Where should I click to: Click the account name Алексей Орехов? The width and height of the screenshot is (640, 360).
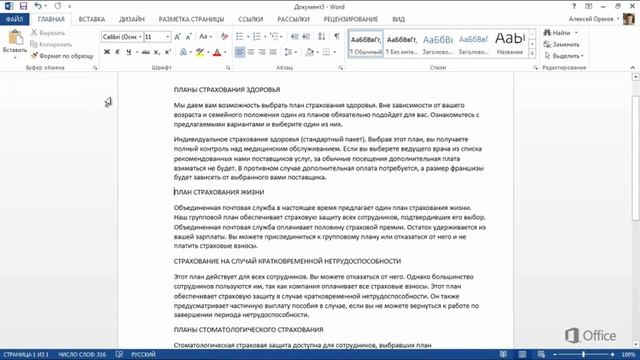point(591,19)
